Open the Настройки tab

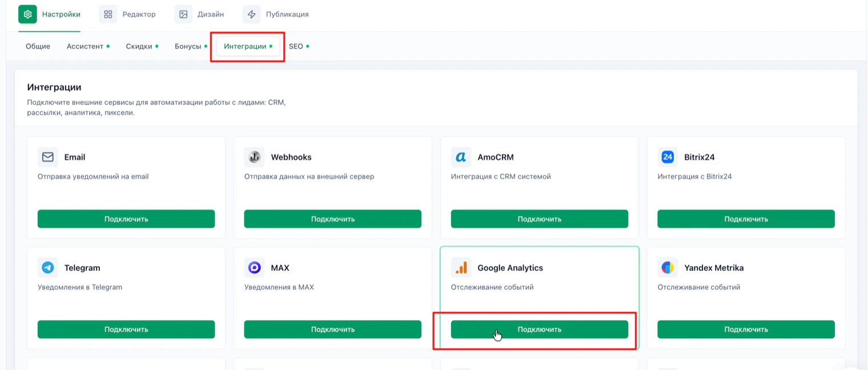point(49,14)
